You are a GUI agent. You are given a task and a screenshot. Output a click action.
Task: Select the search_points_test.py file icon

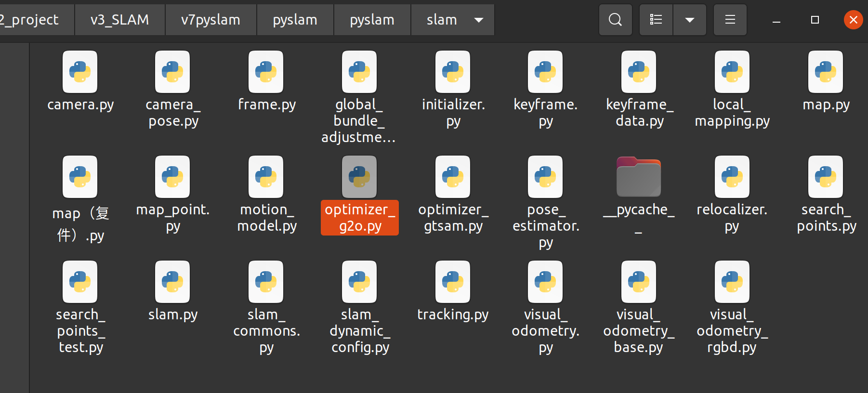(80, 282)
